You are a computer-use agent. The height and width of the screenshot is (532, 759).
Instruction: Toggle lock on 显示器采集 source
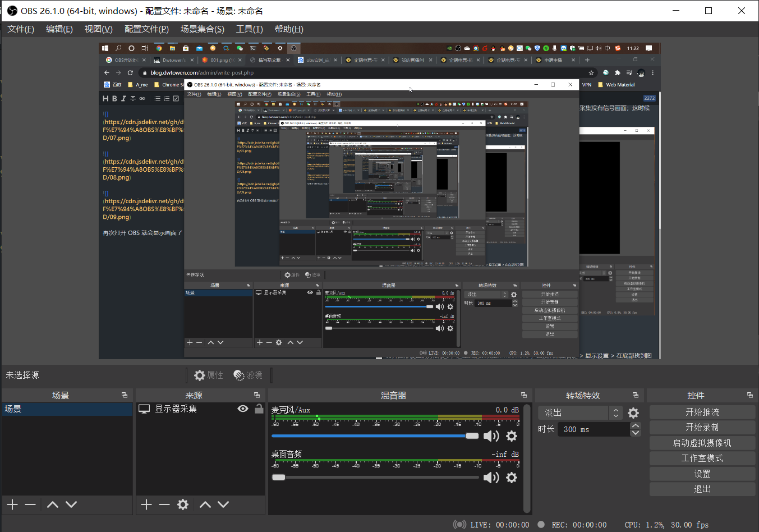[259, 409]
